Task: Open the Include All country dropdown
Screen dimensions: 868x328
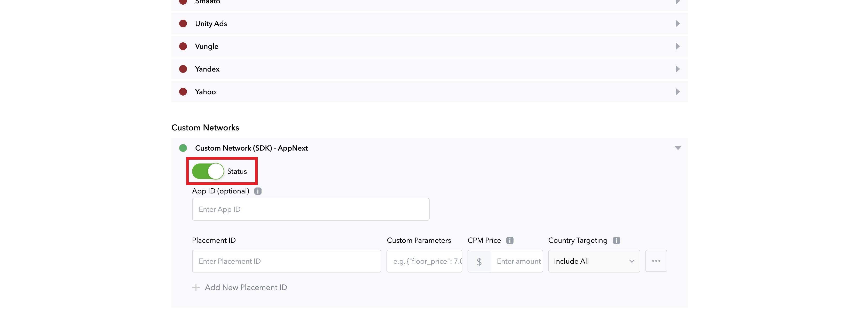Action: coord(594,261)
